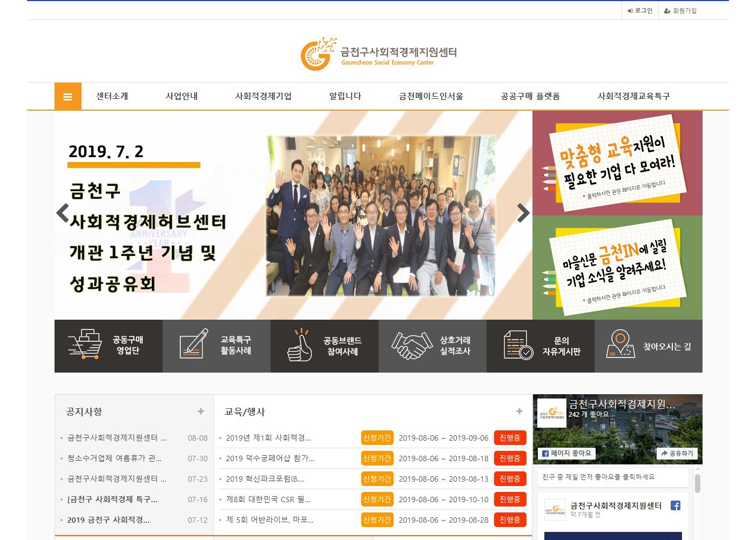Click the 회원가입 link
The height and width of the screenshot is (540, 756).
coord(680,11)
